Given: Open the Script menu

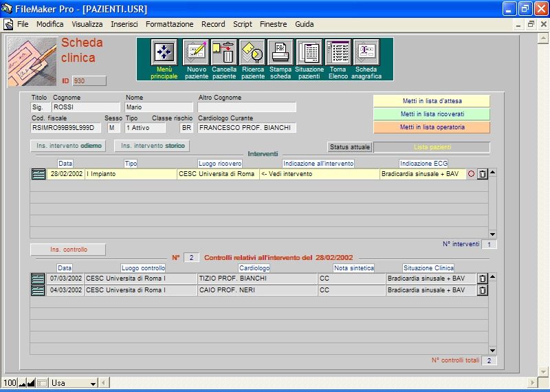Looking at the screenshot, I should 242,24.
